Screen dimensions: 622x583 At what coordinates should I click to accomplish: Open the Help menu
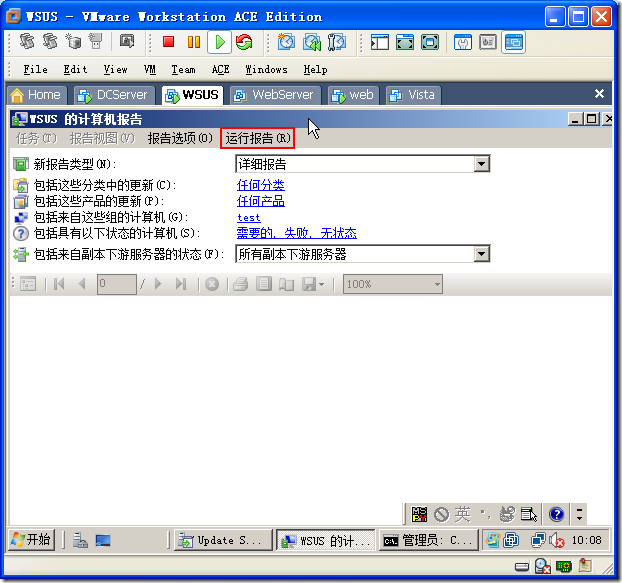pyautogui.click(x=315, y=70)
